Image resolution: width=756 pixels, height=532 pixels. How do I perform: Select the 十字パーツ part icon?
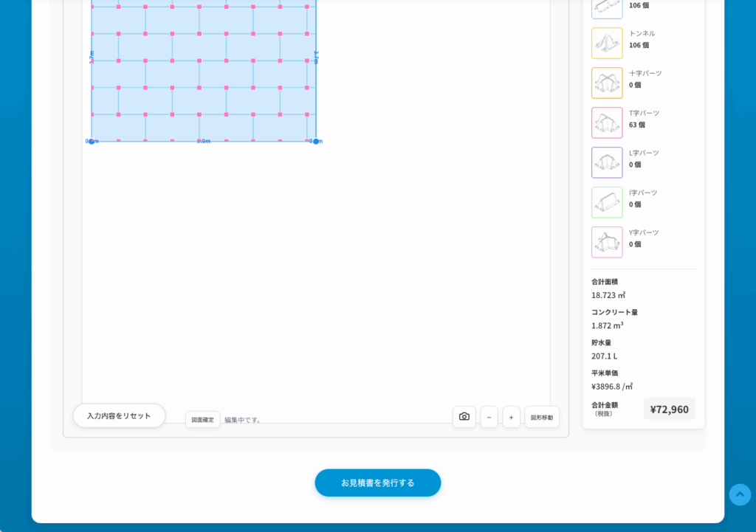click(606, 83)
